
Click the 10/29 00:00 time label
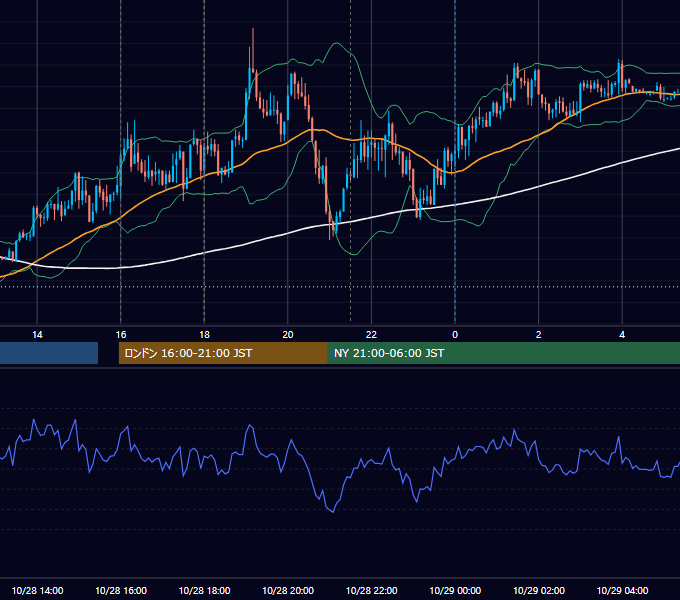click(x=455, y=590)
